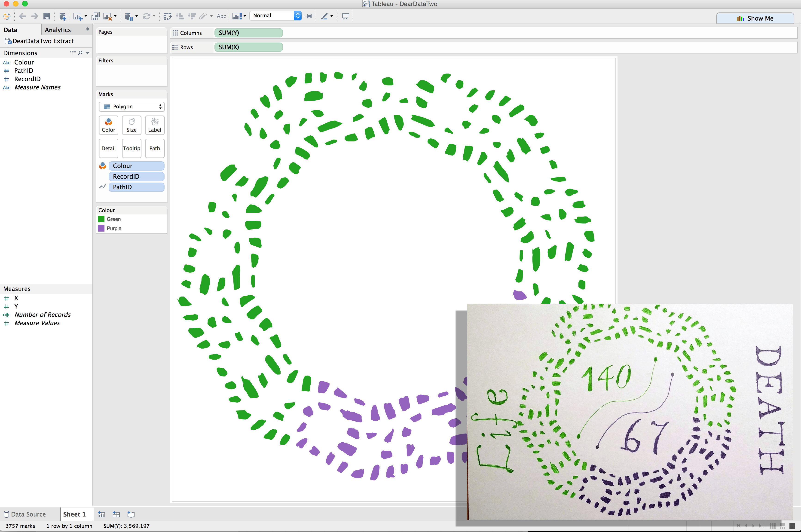Click the SUM(Y) pill on Columns
Screen dimensions: 801x532
point(248,33)
